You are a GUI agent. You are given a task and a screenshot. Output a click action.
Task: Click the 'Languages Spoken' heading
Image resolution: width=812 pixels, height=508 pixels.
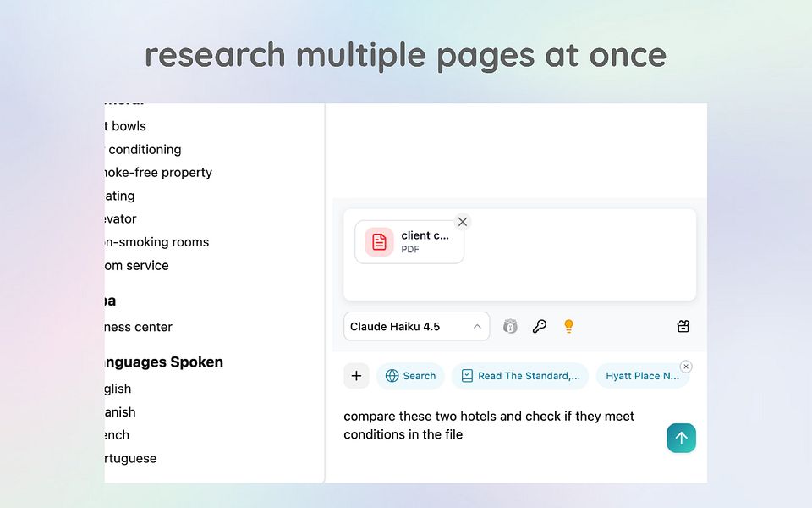pyautogui.click(x=163, y=362)
